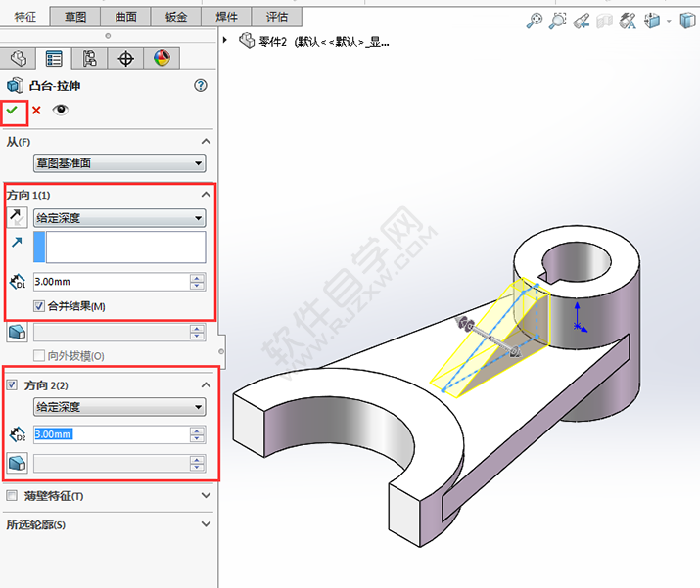The image size is (700, 588).
Task: Expand 零件2 flyout tree arrow
Action: pyautogui.click(x=225, y=40)
